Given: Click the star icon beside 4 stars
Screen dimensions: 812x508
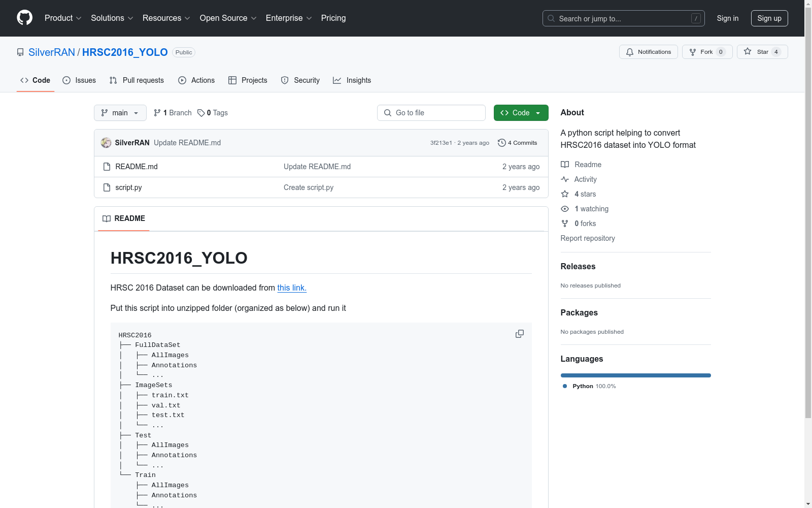Looking at the screenshot, I should tap(565, 194).
